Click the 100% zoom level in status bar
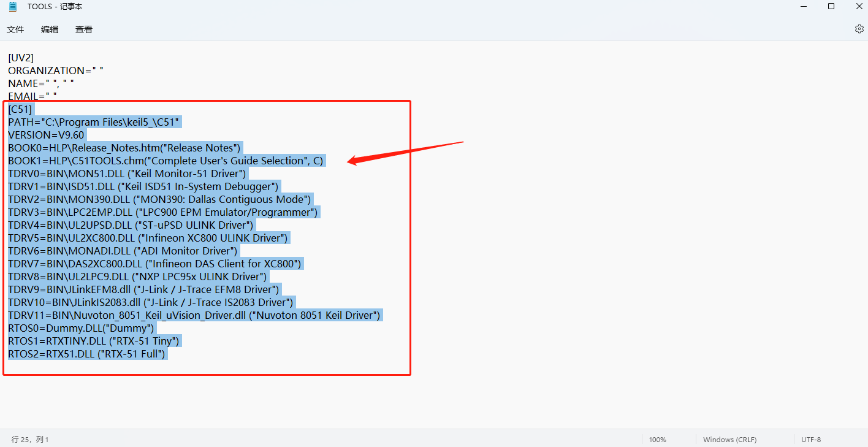Image resolution: width=868 pixels, height=447 pixels. pos(657,440)
